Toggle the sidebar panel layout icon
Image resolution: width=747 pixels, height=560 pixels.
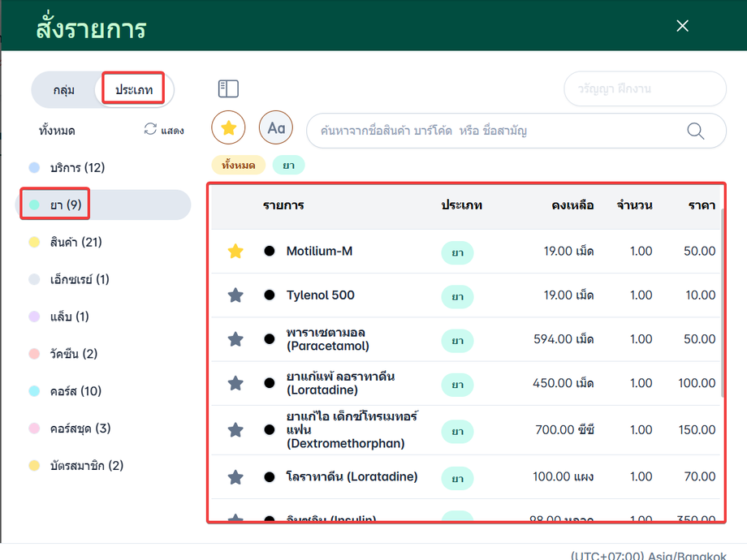[x=228, y=89]
